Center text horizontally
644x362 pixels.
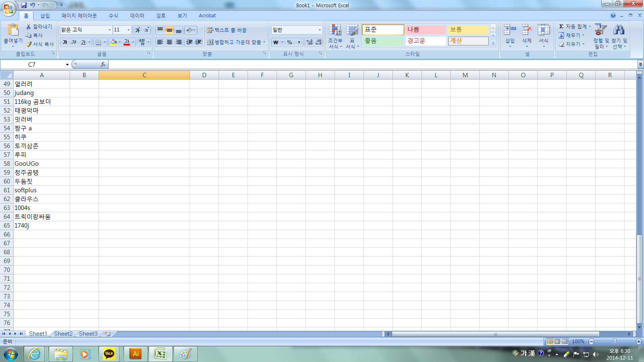(169, 42)
